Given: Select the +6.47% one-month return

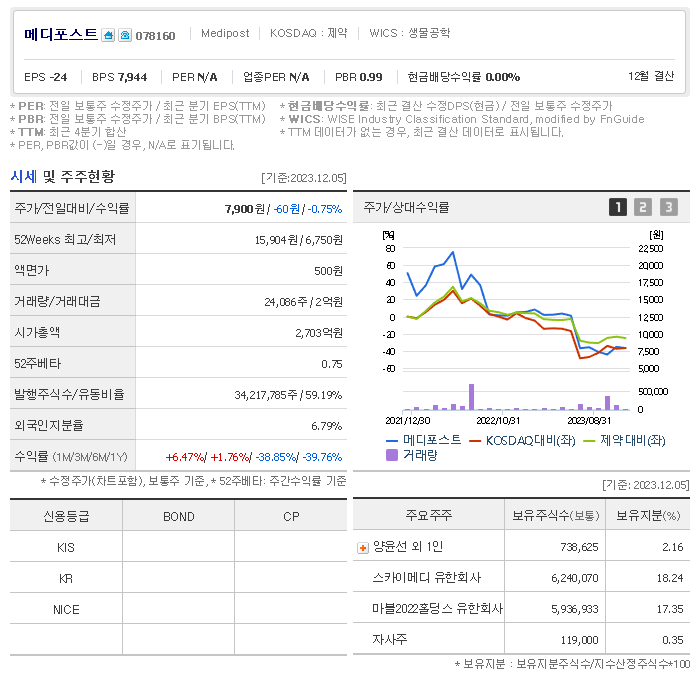Looking at the screenshot, I should coord(185,457).
